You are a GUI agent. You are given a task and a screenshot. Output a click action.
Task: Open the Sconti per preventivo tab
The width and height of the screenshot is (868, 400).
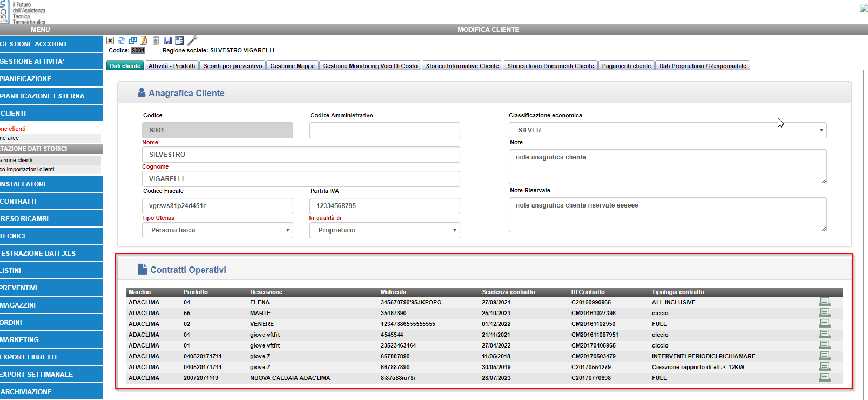(233, 66)
